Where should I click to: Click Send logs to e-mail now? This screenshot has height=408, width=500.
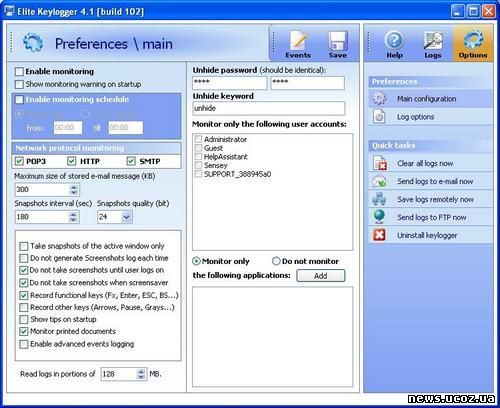pos(430,181)
